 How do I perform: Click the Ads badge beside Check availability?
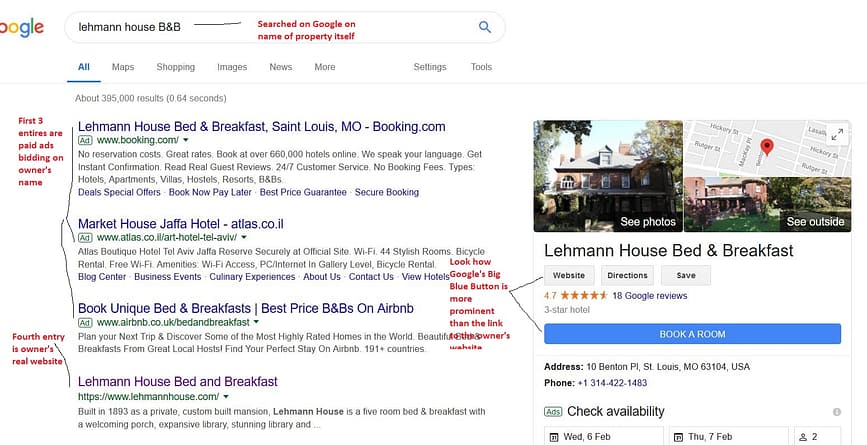(x=553, y=412)
